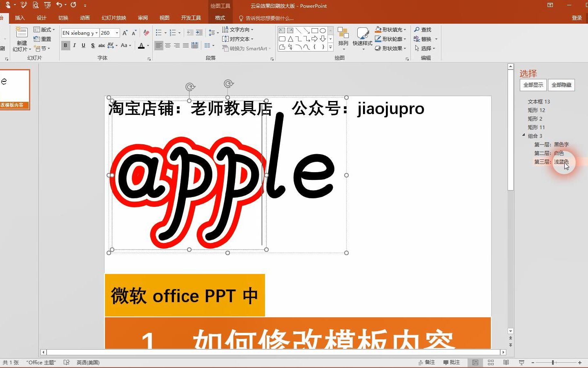
Task: Click 登录 sign-in link
Action: (577, 18)
